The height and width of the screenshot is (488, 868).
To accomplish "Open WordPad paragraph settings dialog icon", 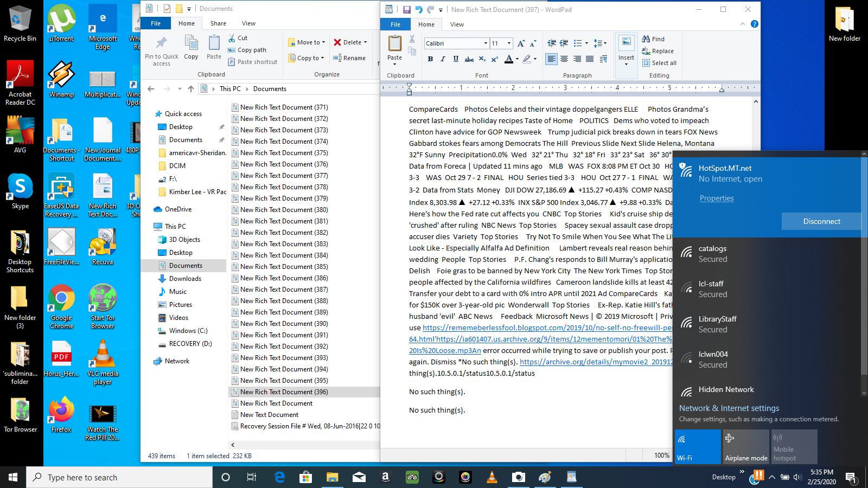I will (x=603, y=59).
